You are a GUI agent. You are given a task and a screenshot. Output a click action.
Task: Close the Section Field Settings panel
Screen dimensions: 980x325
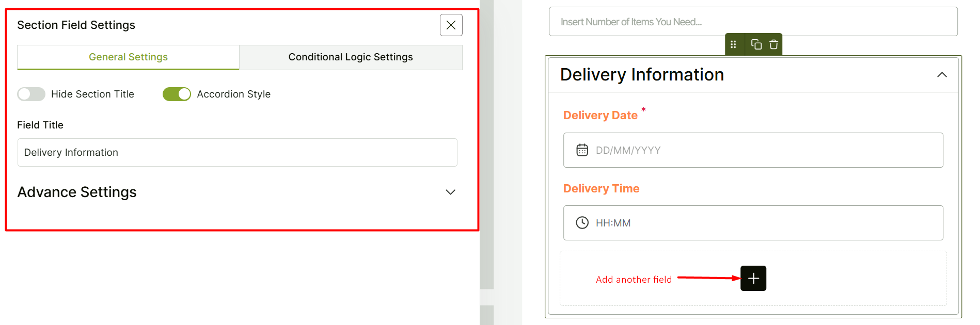click(x=451, y=25)
